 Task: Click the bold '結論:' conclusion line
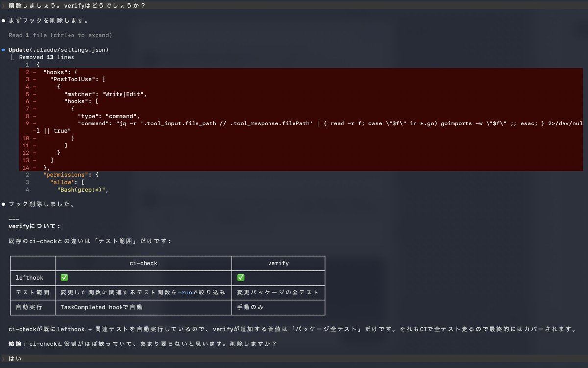tap(143, 344)
